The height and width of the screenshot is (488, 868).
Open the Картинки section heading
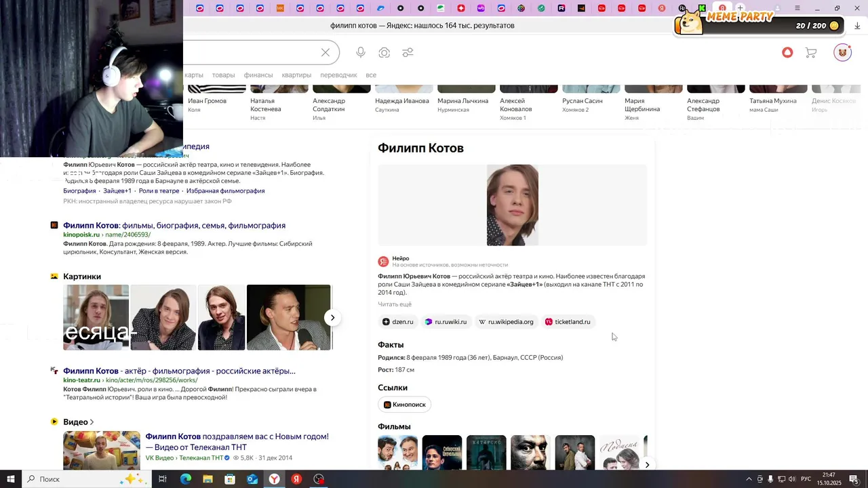pos(82,277)
